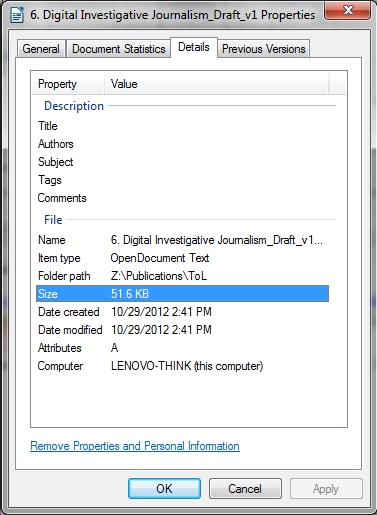Select the Date created row
Screen dimensions: 377x515
pos(182,312)
